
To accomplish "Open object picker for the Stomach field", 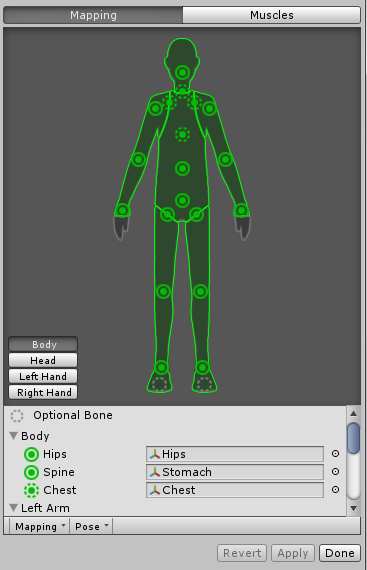I will [x=335, y=471].
